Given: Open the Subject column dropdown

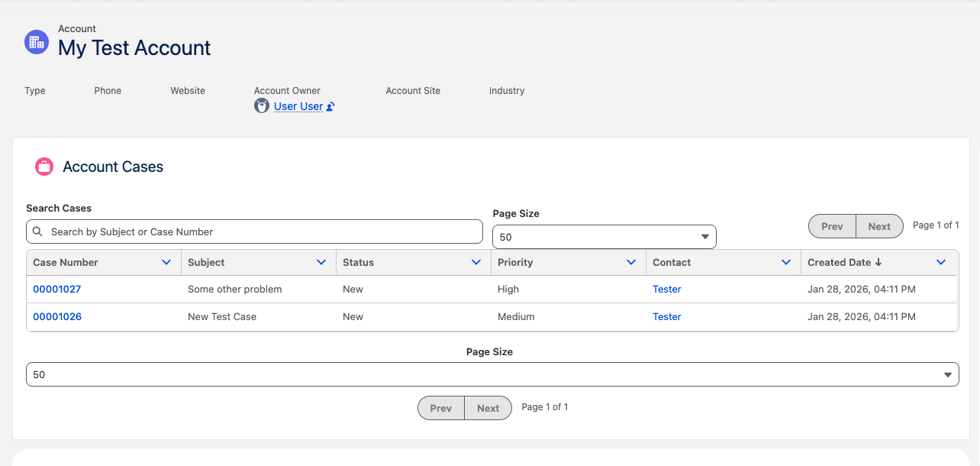Looking at the screenshot, I should [x=321, y=262].
